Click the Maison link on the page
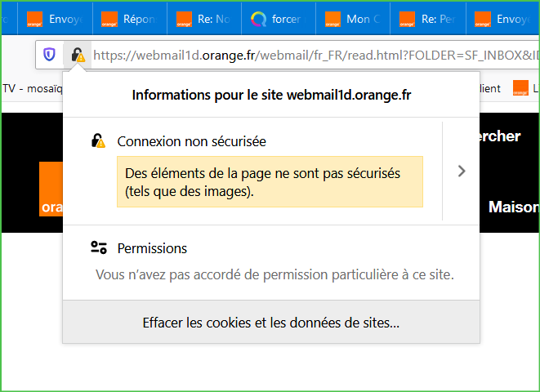This screenshot has width=540, height=392. (513, 207)
